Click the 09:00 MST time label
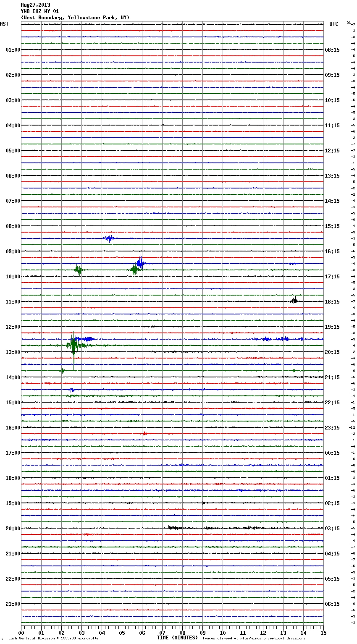This screenshot has height=644, width=357. click(13, 251)
